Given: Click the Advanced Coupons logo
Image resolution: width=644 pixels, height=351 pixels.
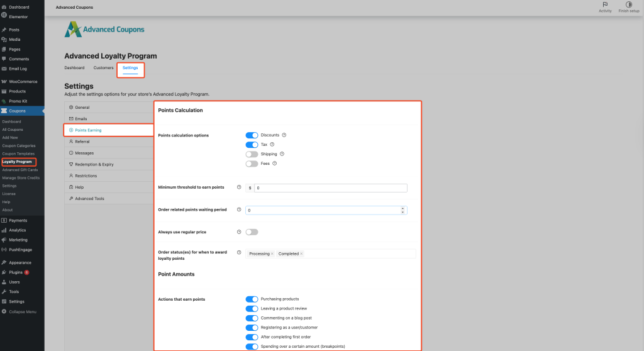Looking at the screenshot, I should coord(104,29).
